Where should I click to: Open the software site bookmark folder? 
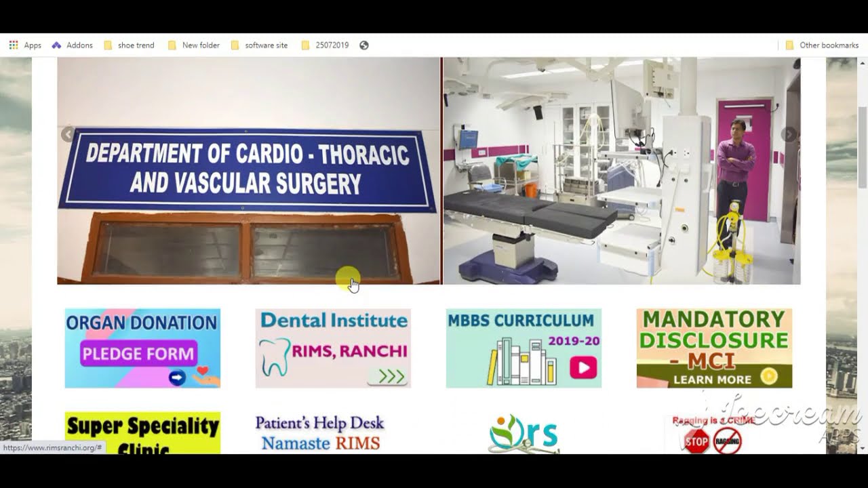pyautogui.click(x=259, y=45)
